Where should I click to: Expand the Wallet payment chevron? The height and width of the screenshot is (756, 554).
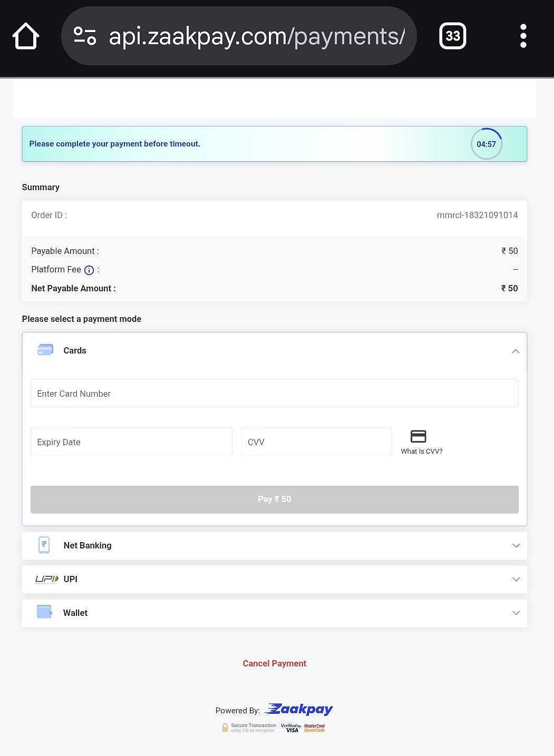(516, 613)
